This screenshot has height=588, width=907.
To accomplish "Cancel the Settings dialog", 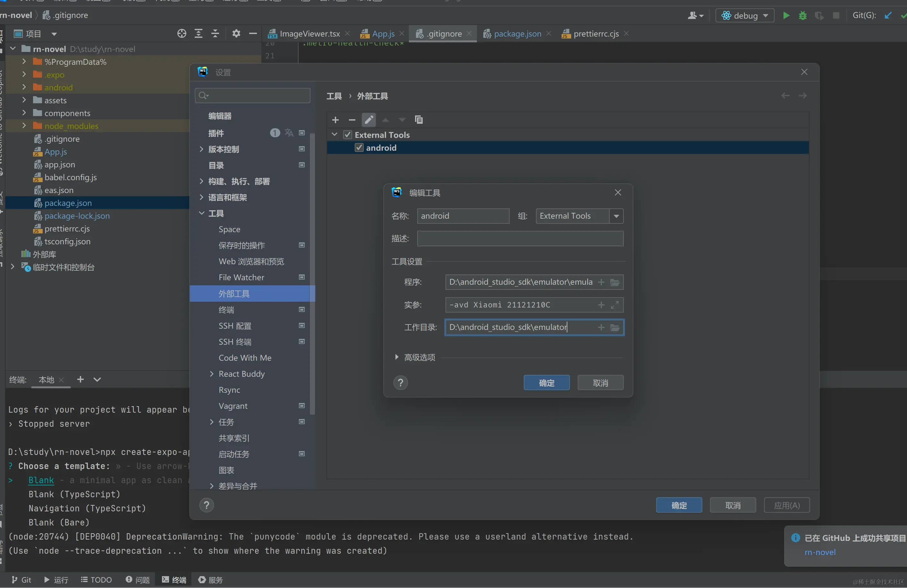I will click(x=733, y=505).
